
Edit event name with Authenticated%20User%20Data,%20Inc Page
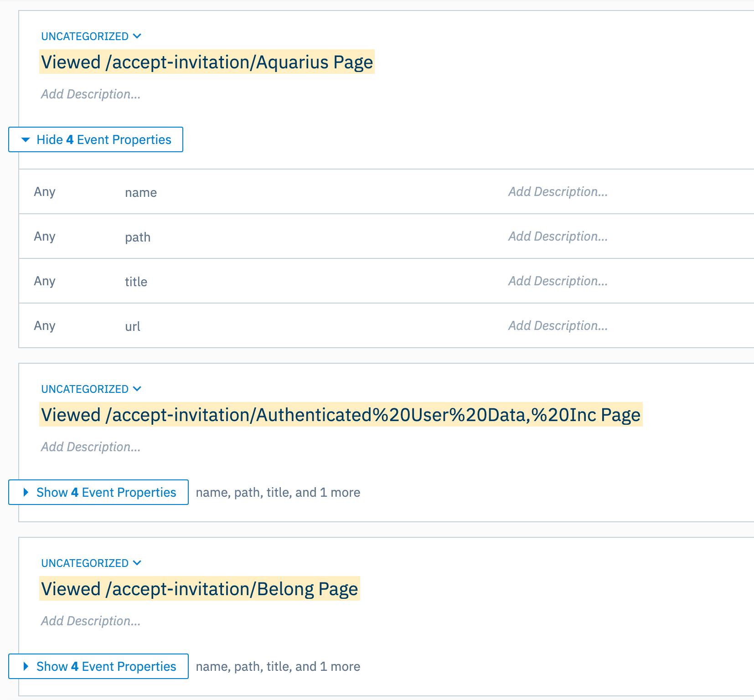coord(341,415)
